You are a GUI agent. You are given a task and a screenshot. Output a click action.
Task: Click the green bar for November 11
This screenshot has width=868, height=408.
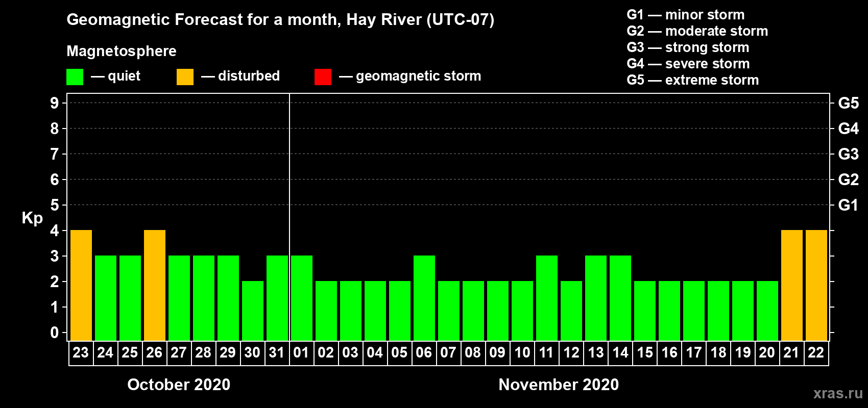pos(547,298)
